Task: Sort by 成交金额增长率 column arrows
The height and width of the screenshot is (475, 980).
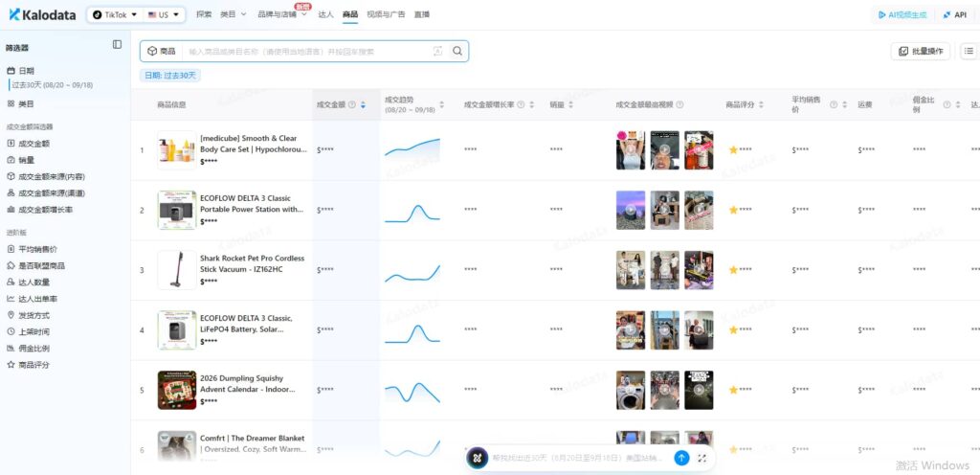Action: (532, 104)
